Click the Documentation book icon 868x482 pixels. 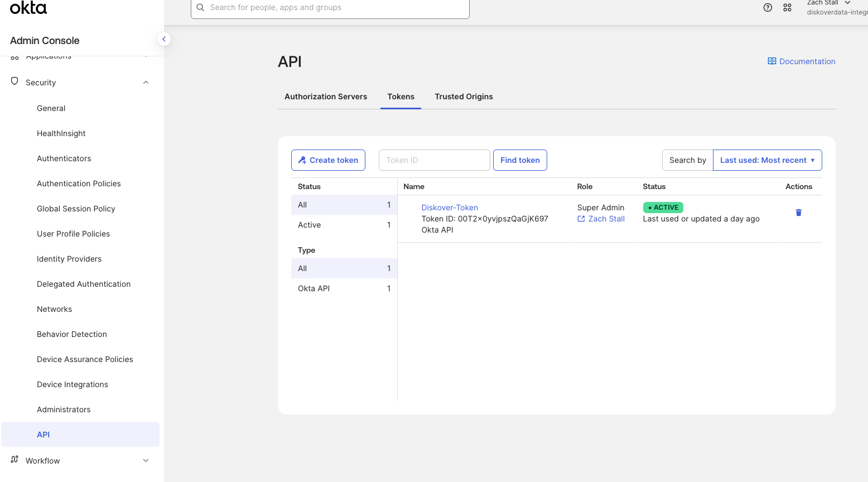click(772, 61)
